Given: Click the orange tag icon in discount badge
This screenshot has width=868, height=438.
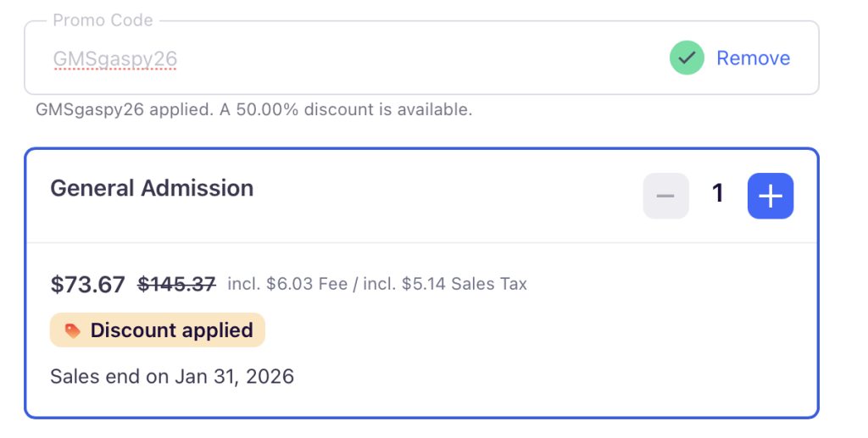Looking at the screenshot, I should (73, 330).
